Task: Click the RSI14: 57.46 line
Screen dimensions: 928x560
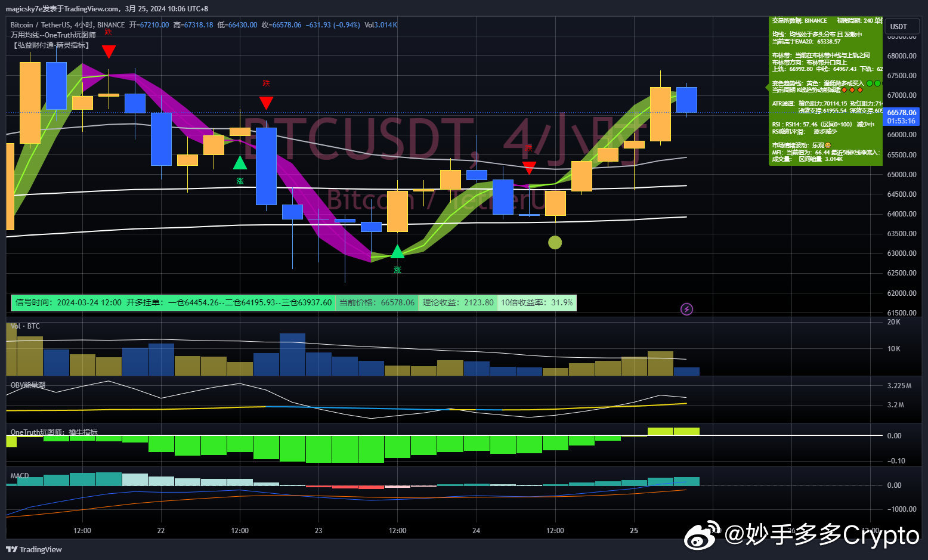Action: point(823,125)
